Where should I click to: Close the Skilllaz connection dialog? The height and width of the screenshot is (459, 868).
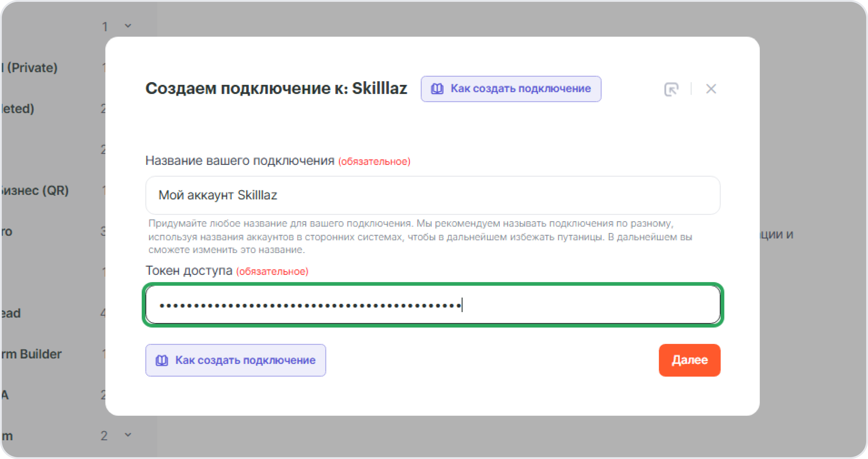pos(711,89)
